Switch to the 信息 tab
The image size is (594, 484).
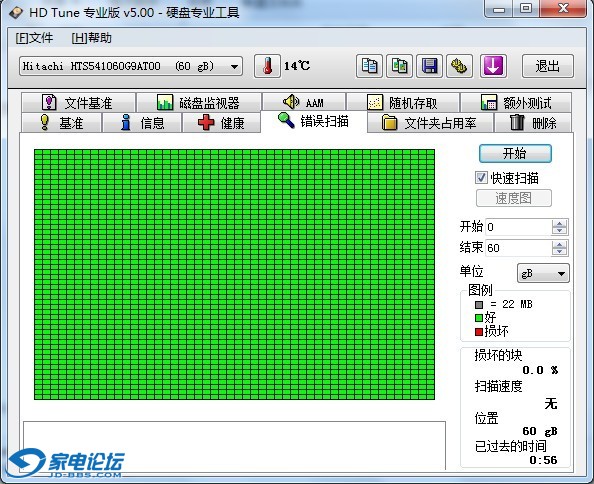[142, 123]
